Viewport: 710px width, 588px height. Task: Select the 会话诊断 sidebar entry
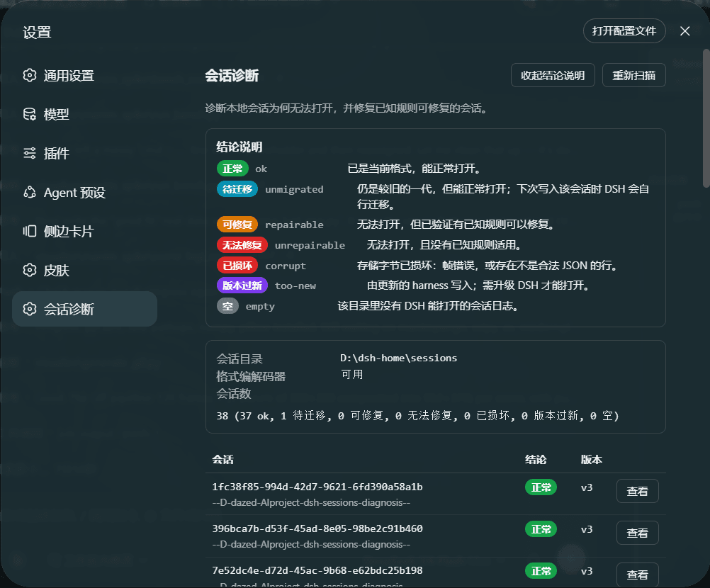tap(84, 309)
